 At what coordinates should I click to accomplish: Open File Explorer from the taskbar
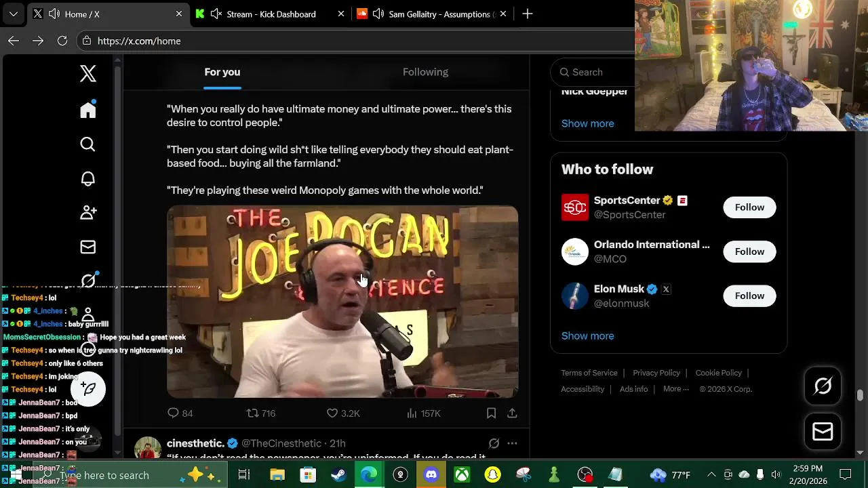point(277,474)
